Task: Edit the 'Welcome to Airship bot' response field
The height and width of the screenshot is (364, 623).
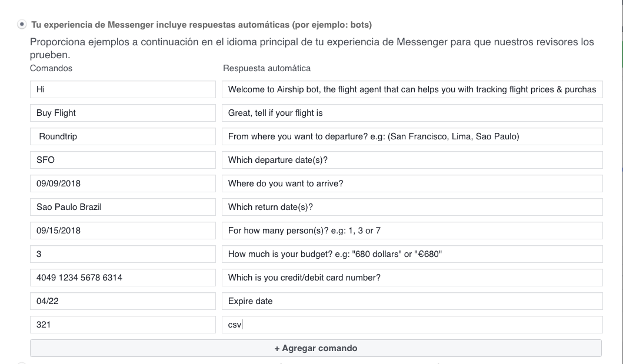Action: coord(412,89)
